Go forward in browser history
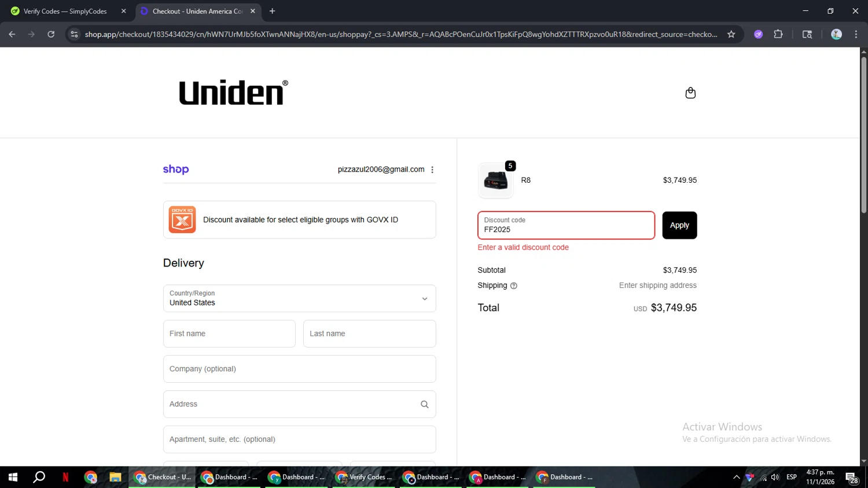The width and height of the screenshot is (868, 488). (x=31, y=34)
